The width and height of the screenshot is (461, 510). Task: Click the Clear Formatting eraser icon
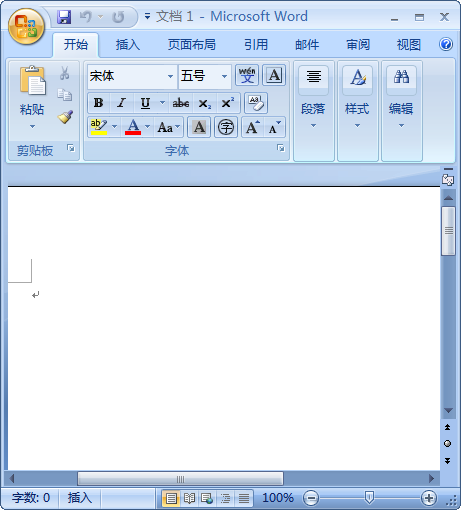coord(256,103)
